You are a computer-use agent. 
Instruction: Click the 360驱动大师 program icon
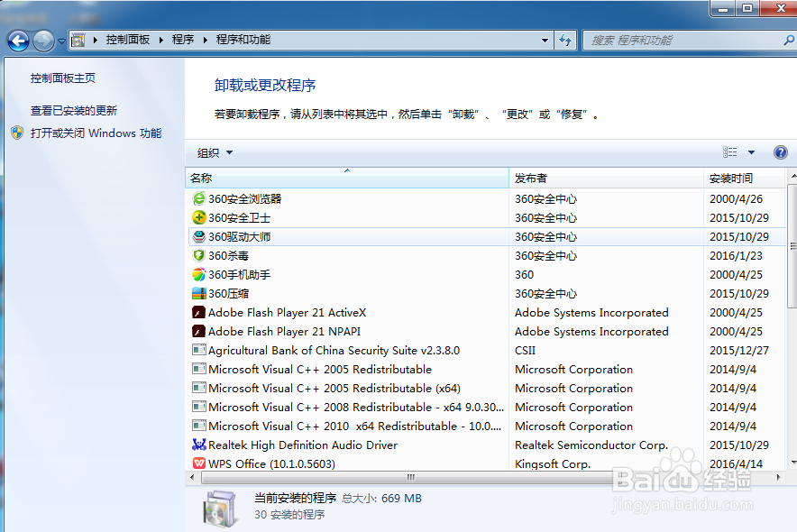coord(198,236)
